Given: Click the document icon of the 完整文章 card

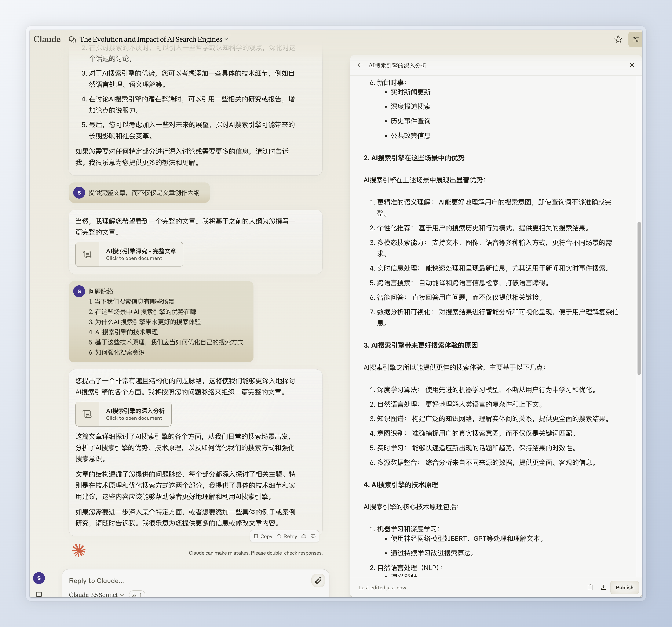Looking at the screenshot, I should pos(87,254).
